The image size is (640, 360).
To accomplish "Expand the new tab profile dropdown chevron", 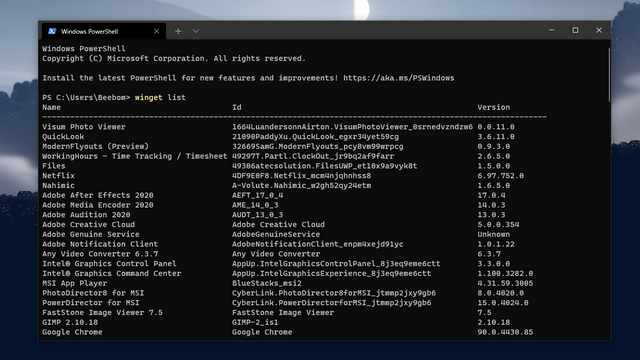I will tap(196, 31).
